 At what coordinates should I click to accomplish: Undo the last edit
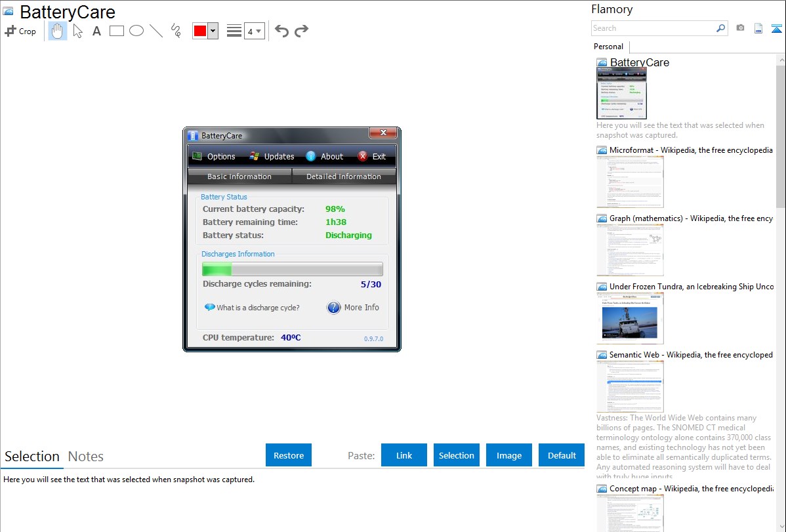[x=281, y=31]
